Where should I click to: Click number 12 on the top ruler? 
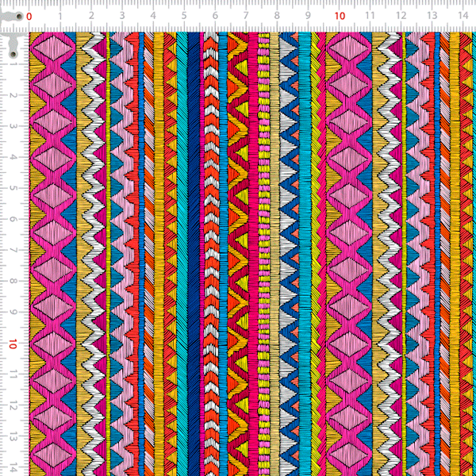(x=401, y=16)
